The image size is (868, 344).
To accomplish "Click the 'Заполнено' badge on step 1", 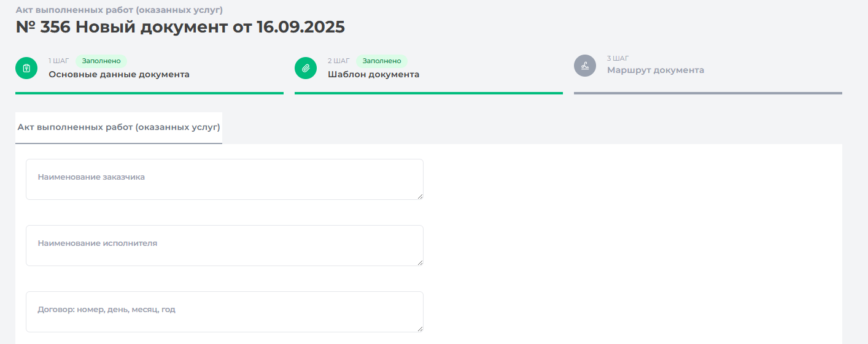I will (101, 61).
